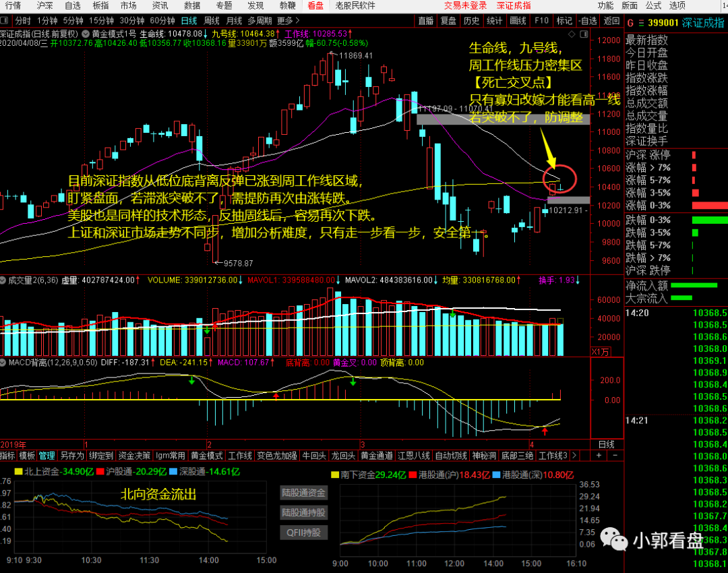Click the panel split icon at chart top-right
This screenshot has height=573, width=728.
(x=584, y=34)
